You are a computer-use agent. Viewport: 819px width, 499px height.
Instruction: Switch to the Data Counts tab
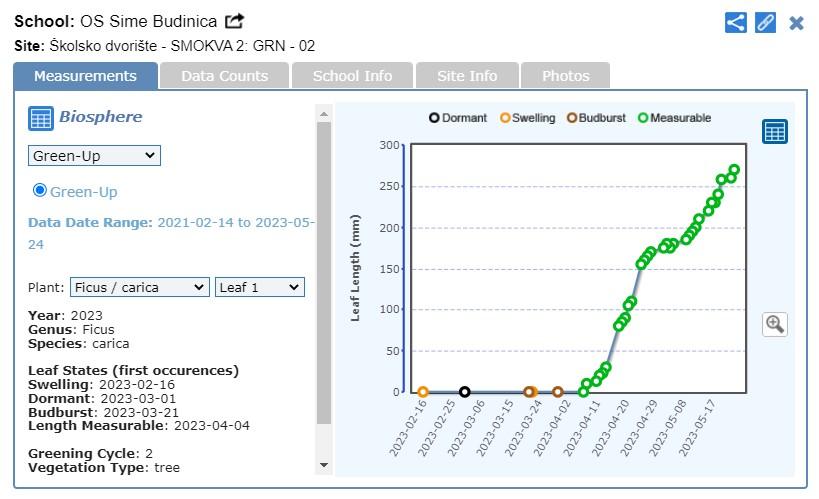(x=224, y=76)
